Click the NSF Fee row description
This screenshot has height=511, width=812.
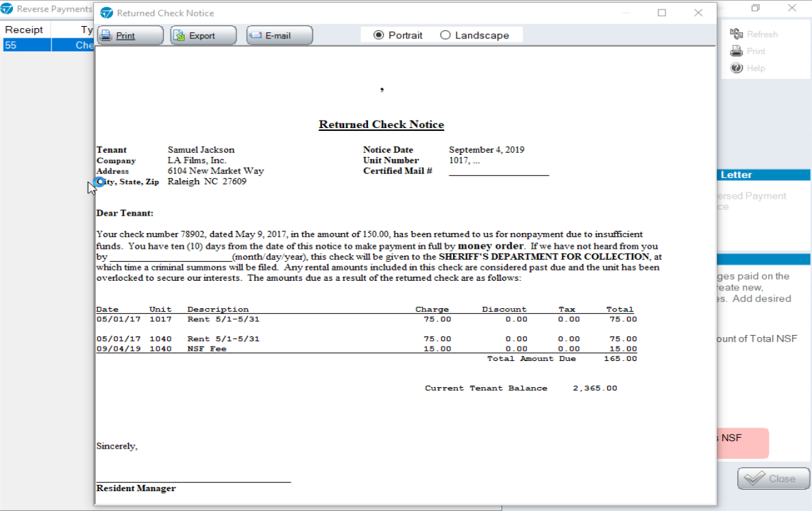pyautogui.click(x=207, y=349)
